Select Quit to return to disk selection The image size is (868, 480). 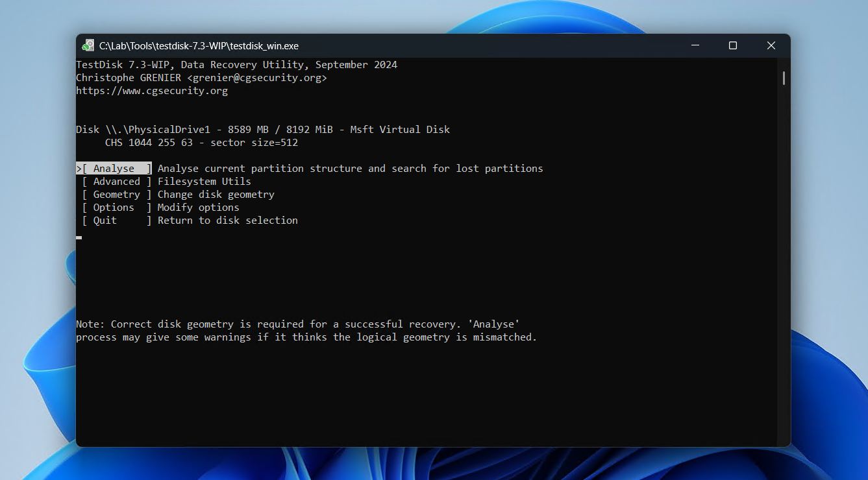pos(105,220)
